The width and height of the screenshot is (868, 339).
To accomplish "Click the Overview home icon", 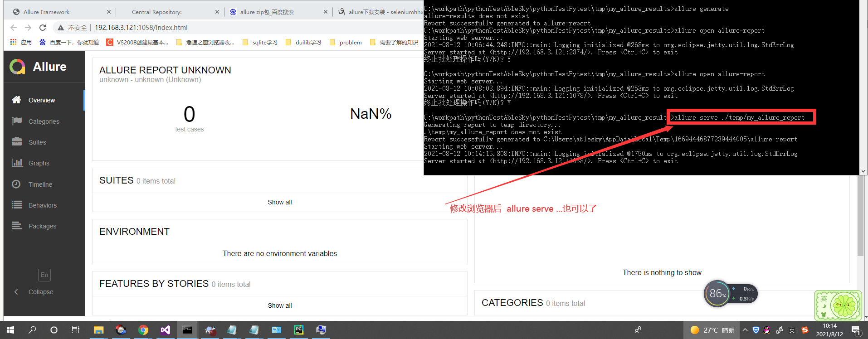I will [x=17, y=100].
